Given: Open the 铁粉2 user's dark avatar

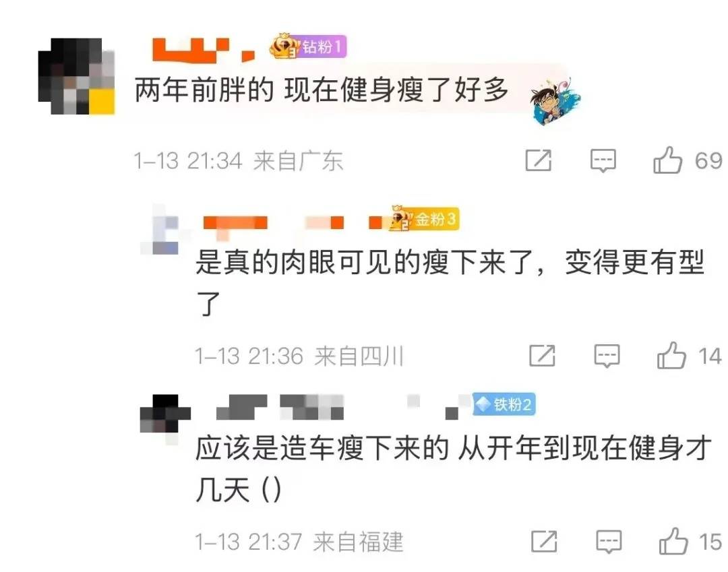Looking at the screenshot, I should [165, 414].
